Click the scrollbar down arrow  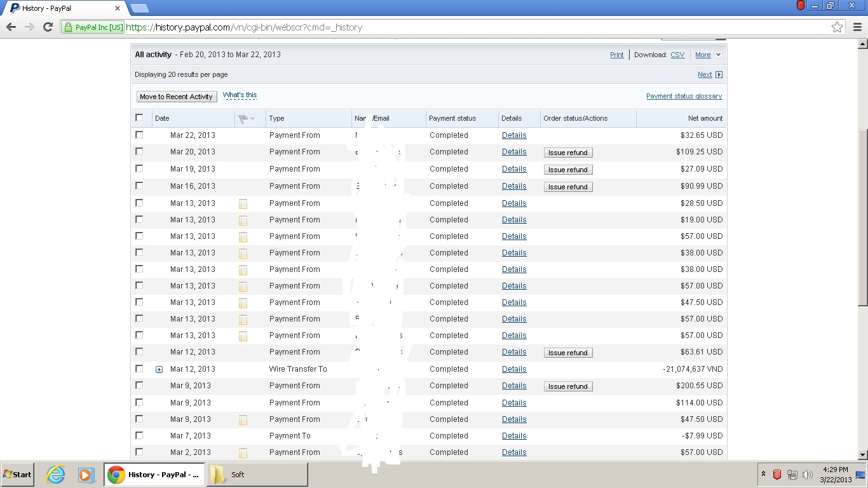click(x=863, y=455)
